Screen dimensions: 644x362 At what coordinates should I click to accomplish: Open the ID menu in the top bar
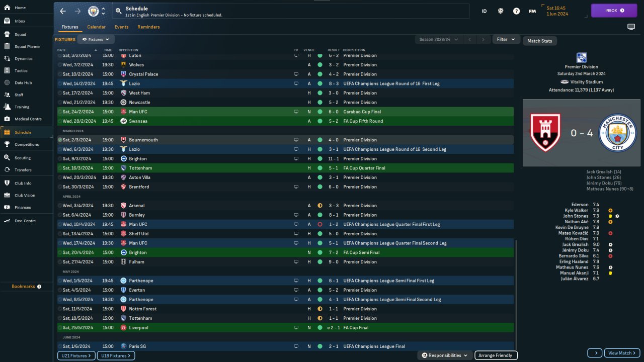tap(485, 11)
